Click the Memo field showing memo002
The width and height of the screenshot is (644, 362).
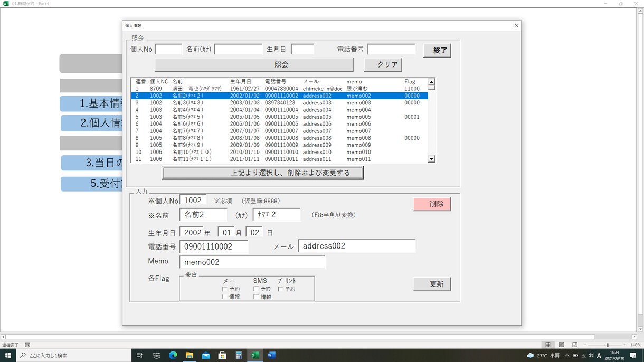[252, 262]
